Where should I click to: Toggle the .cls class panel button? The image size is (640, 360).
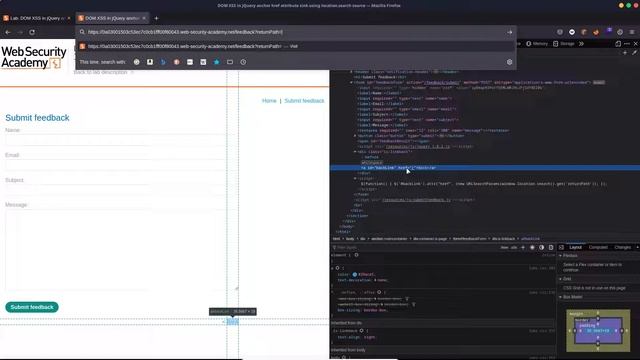[514, 247]
